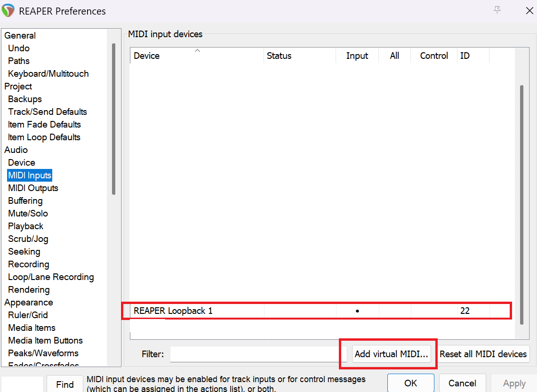Sort list by Status column header
The image size is (537, 392).
(300, 56)
